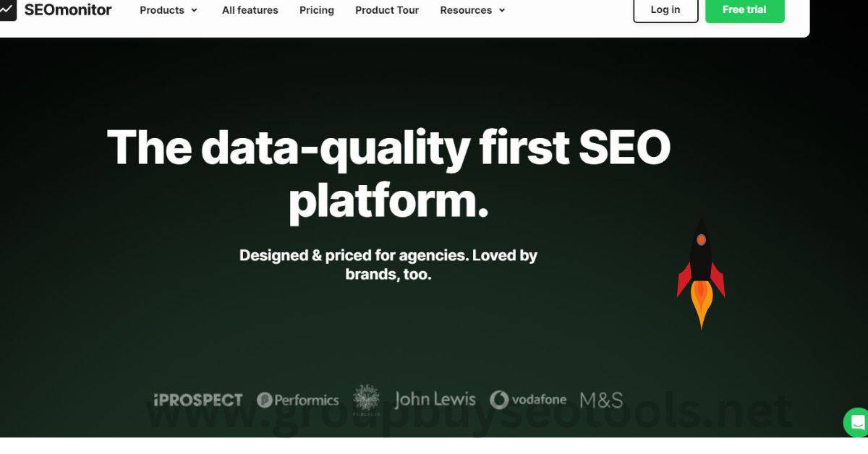Click the M&S brand logo

[601, 400]
